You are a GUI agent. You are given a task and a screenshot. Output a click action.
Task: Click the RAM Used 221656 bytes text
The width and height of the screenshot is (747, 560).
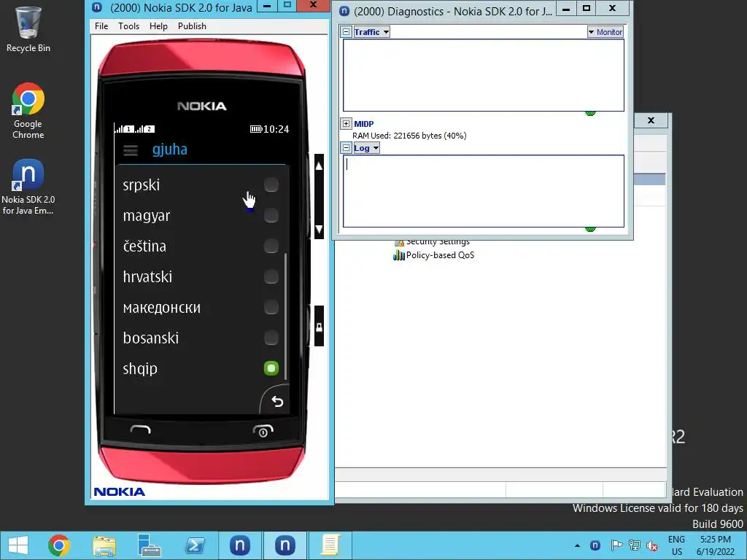click(x=409, y=136)
